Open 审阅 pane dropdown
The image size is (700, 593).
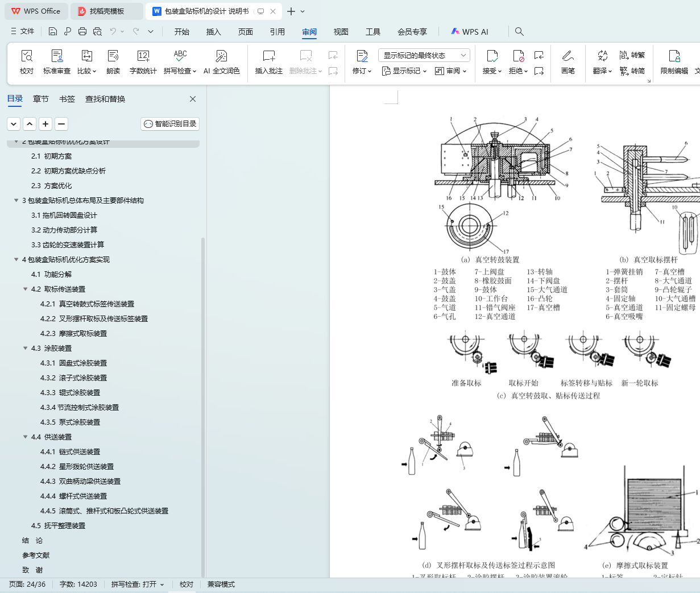[451, 71]
